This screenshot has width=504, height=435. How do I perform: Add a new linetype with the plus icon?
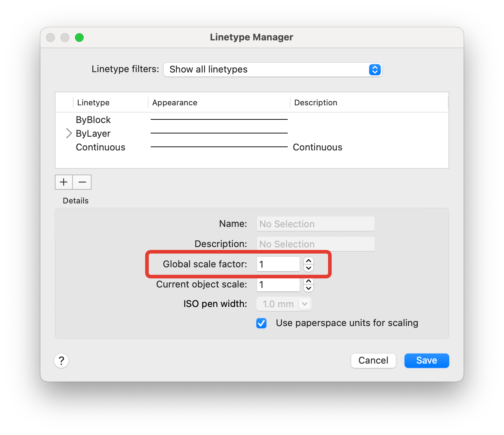pyautogui.click(x=63, y=182)
